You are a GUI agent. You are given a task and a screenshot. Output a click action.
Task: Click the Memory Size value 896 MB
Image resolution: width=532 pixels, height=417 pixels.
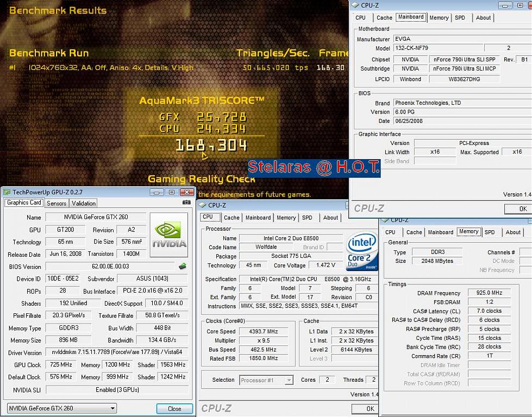(x=68, y=340)
